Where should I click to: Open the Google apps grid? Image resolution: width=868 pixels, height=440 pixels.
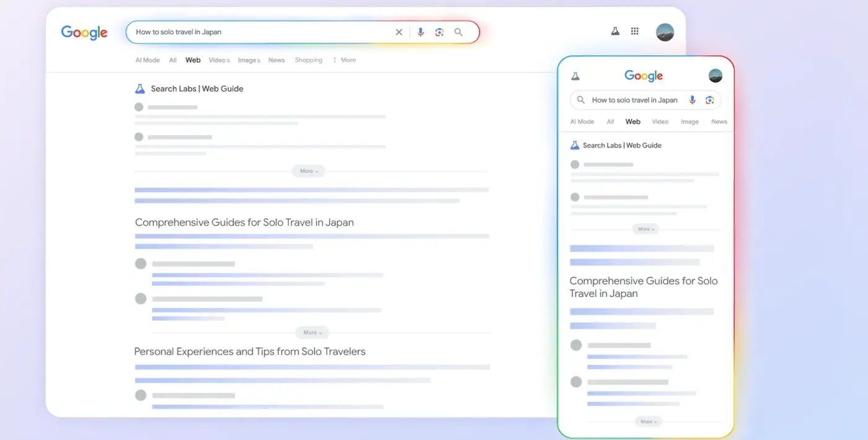634,31
